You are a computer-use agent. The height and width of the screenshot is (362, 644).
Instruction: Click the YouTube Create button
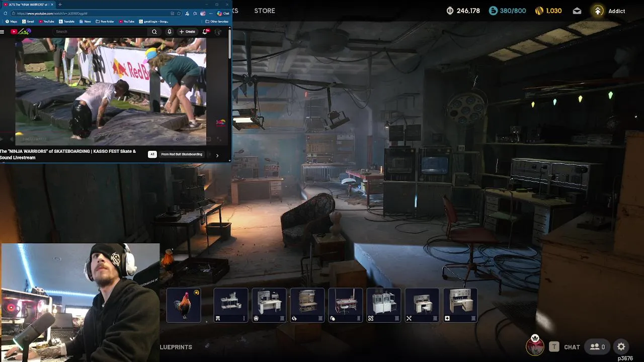click(187, 32)
